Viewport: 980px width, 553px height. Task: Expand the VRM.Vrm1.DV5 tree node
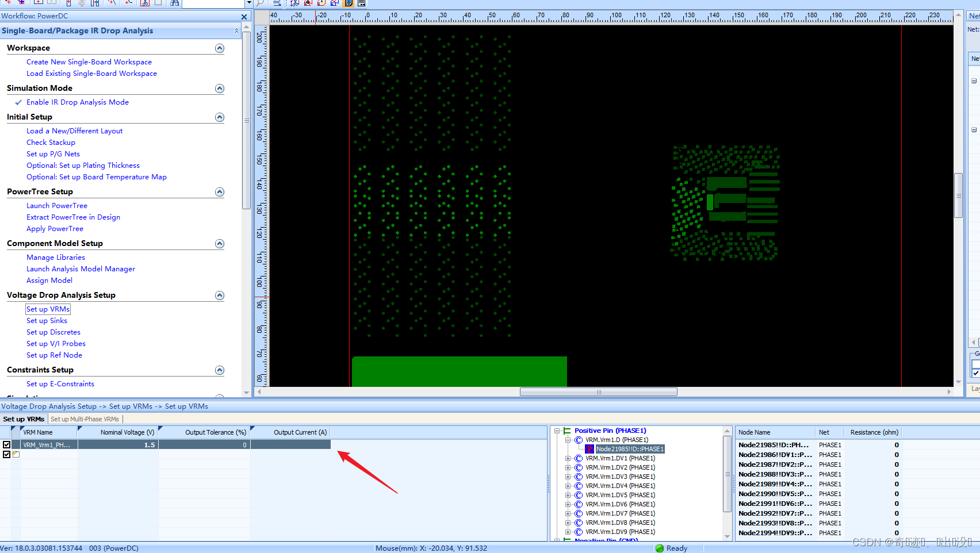568,495
